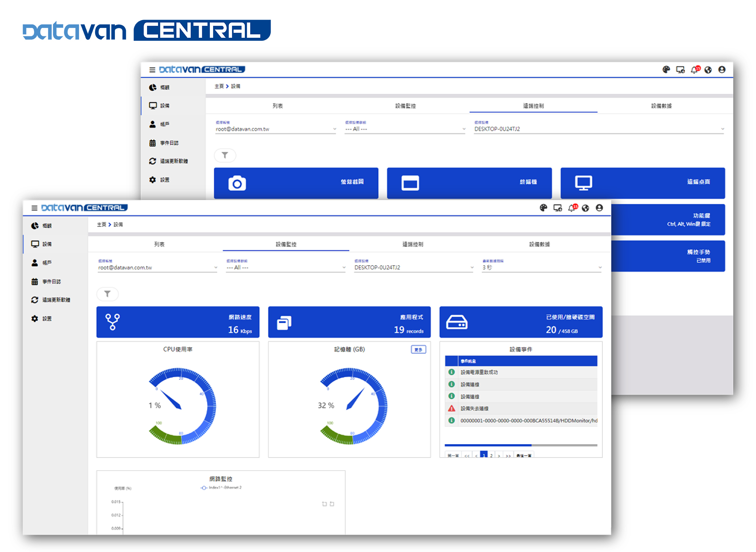Expand account dropdown root@datavan.com.tw in back window
Viewport: 756px width, 552px height.
(x=276, y=129)
